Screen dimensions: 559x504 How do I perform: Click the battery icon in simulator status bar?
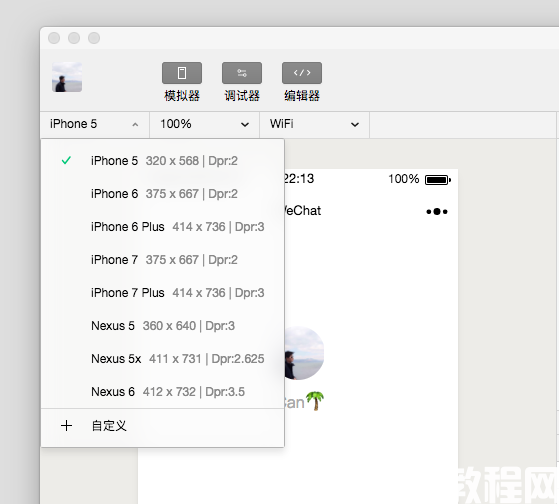[x=438, y=180]
